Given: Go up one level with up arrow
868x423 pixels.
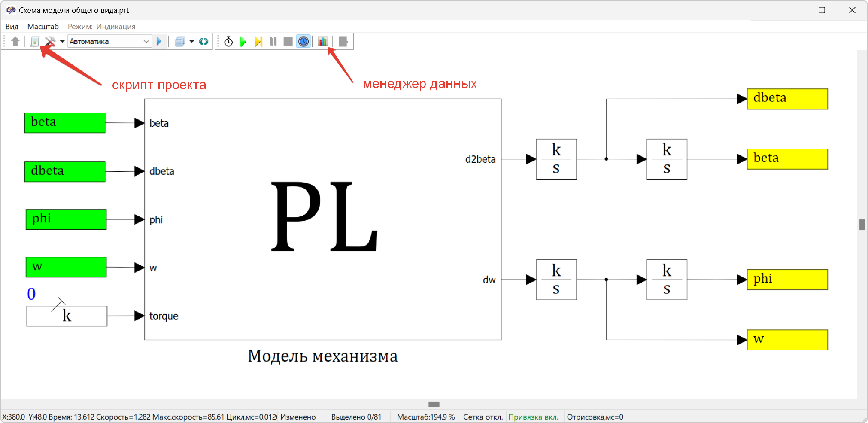Looking at the screenshot, I should coord(15,41).
